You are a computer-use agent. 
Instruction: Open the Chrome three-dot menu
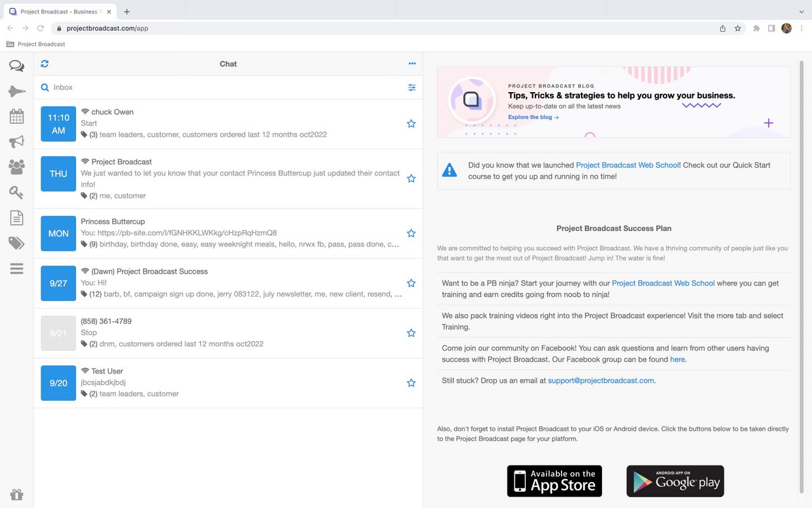tap(802, 28)
